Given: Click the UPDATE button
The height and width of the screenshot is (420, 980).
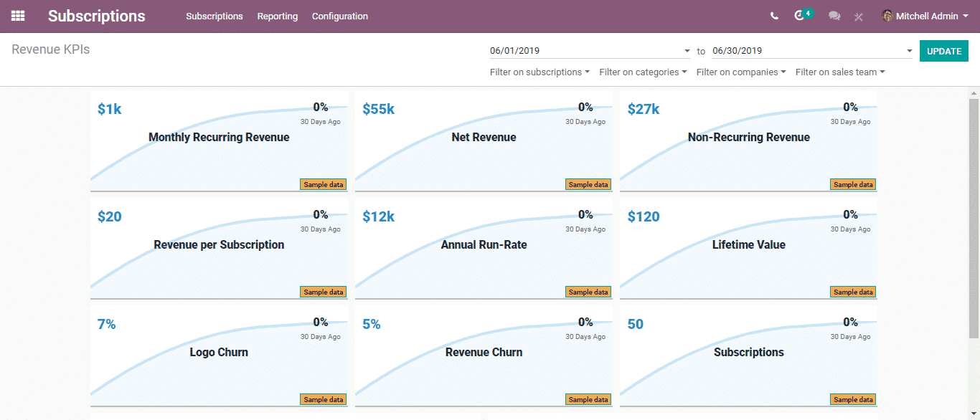Looking at the screenshot, I should pos(943,51).
